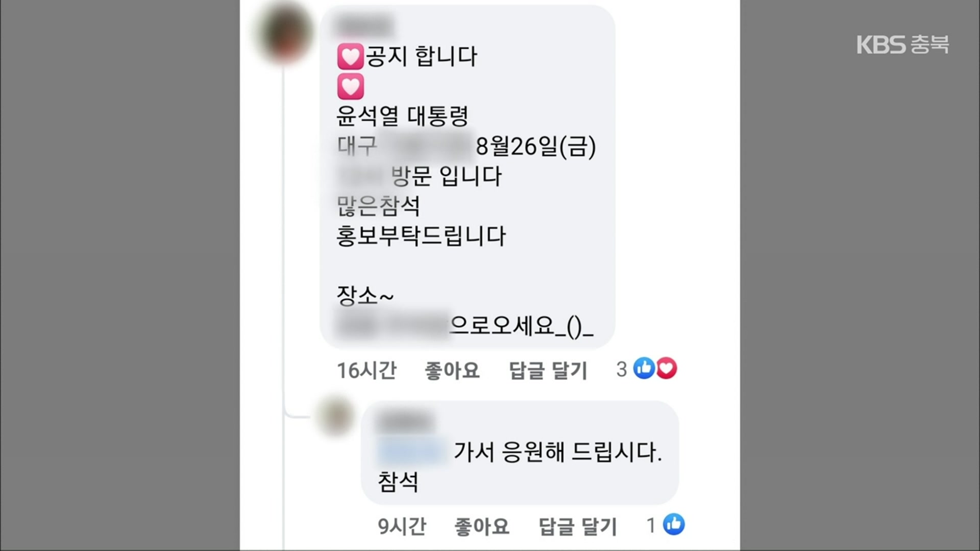Click 좋아요 under the 9시간 reply
The width and height of the screenshot is (980, 551).
pos(482,526)
